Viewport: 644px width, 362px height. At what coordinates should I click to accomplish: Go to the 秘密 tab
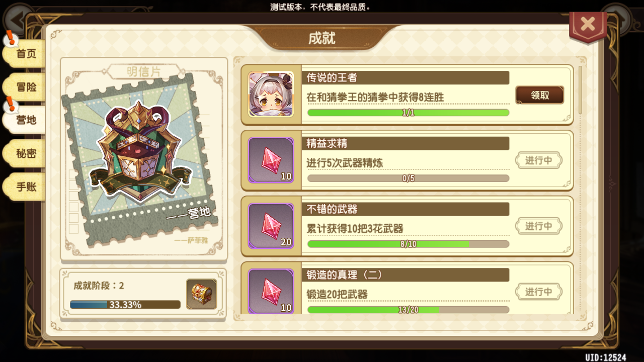[x=24, y=153]
